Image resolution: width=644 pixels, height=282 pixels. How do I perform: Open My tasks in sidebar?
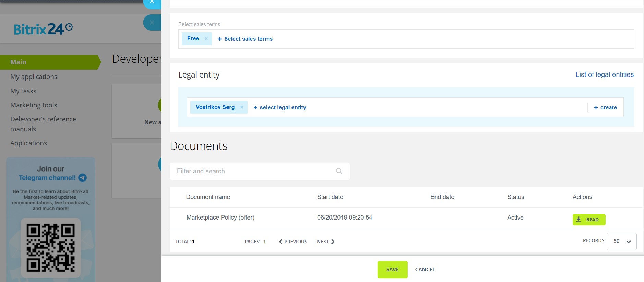(23, 91)
